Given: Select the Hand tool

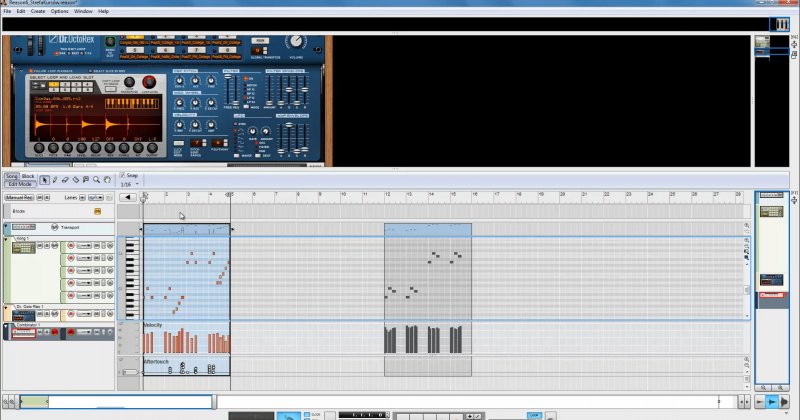Looking at the screenshot, I should [x=106, y=180].
